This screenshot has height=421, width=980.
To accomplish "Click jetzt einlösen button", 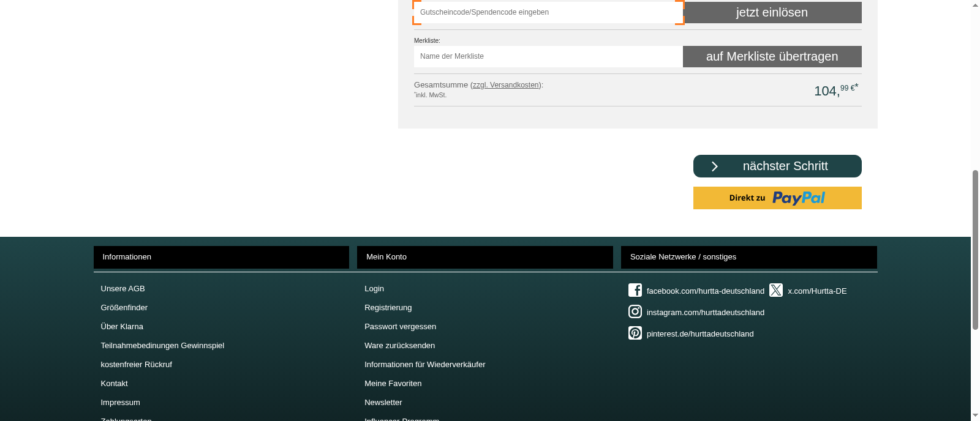I will 772,12.
